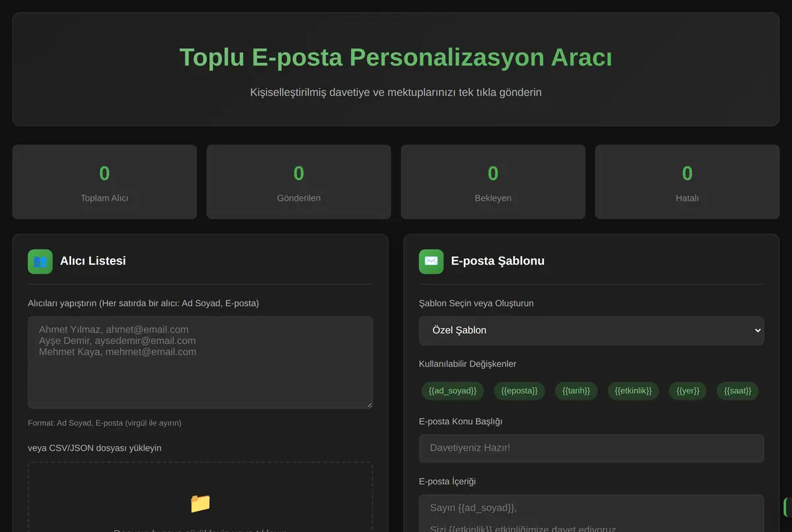
Task: Click the subtitle about kişiselleştirilmiş davetiye
Action: [396, 92]
